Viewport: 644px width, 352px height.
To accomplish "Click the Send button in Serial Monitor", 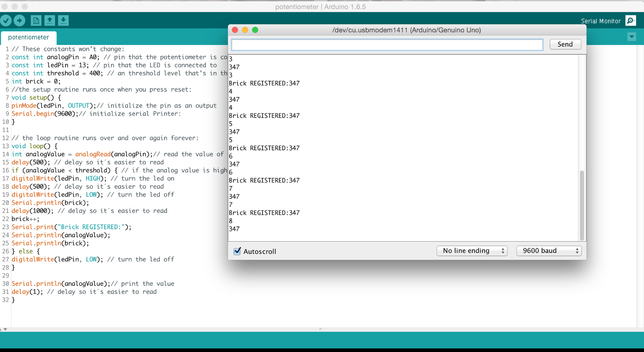I will coord(565,44).
